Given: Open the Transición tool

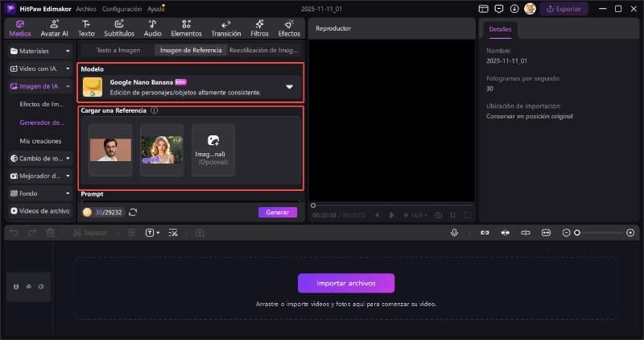Looking at the screenshot, I should 226,28.
